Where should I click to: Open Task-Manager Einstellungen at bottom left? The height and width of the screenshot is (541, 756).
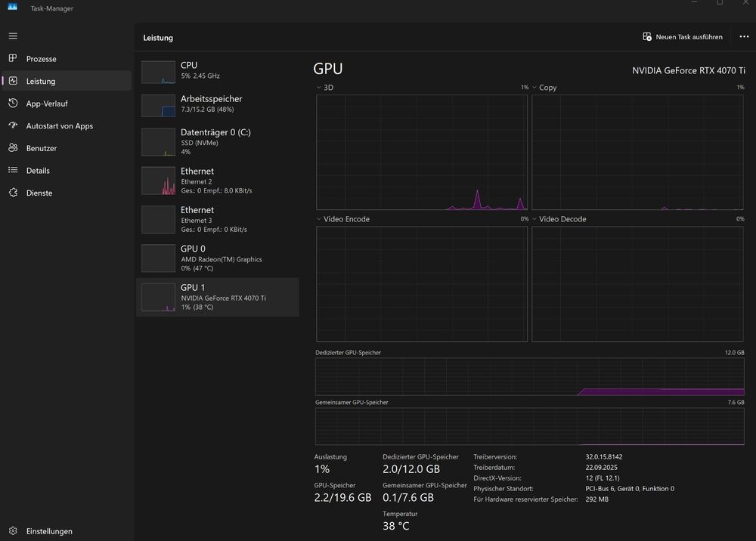[12, 531]
